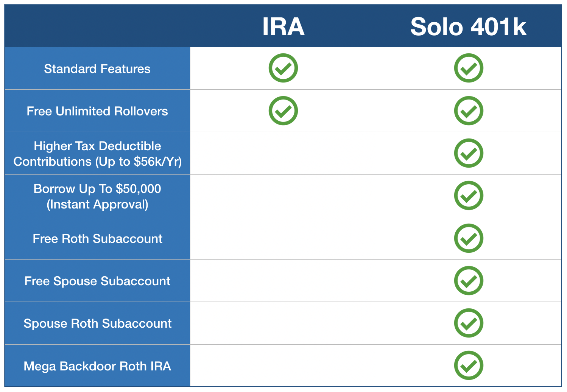
Task: Click Solo 401k checkmark for Higher Tax Deductible Contributions
Action: click(469, 153)
